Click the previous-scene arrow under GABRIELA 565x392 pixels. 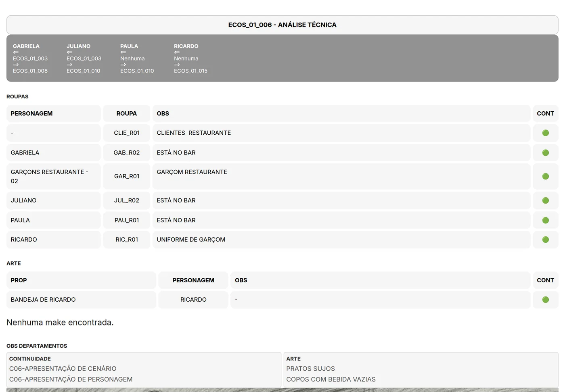coord(16,52)
